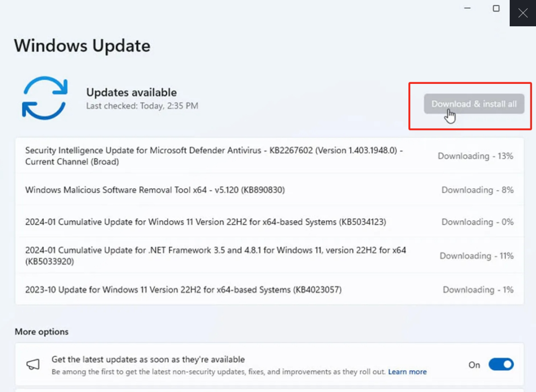
Task: Select the Security Intelligence Update KB2267602 row
Action: (x=269, y=156)
